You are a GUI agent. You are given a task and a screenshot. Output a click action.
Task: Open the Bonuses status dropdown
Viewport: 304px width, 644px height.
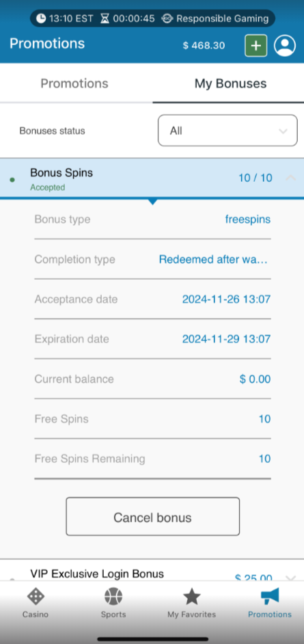[227, 131]
